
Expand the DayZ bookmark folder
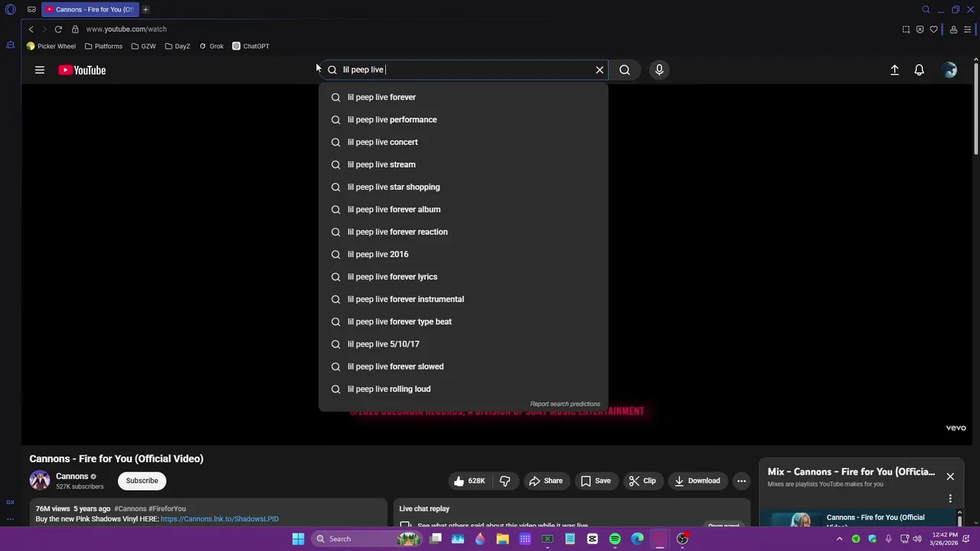pos(178,46)
